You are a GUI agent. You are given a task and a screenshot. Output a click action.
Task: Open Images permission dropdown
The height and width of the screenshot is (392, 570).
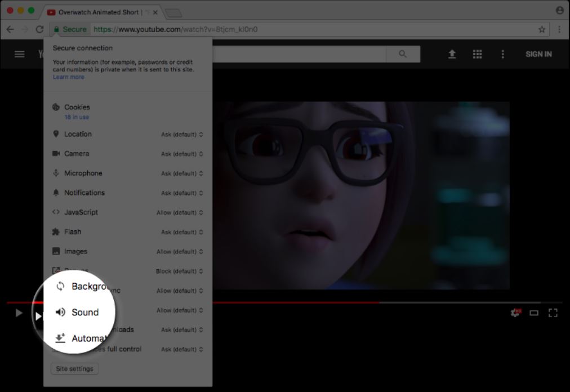180,252
